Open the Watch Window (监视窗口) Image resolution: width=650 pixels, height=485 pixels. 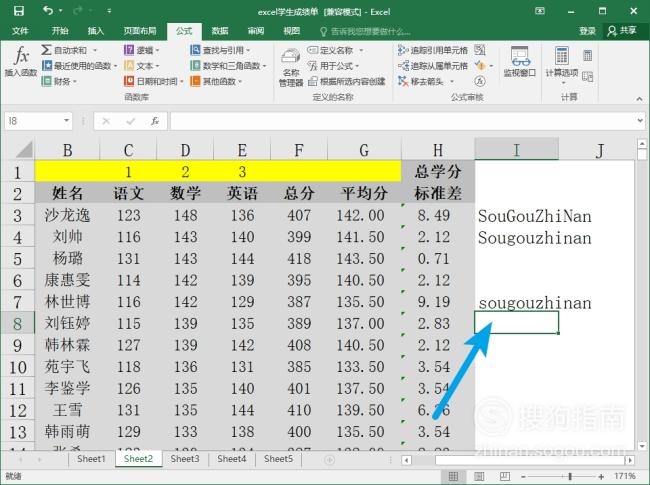pyautogui.click(x=520, y=61)
